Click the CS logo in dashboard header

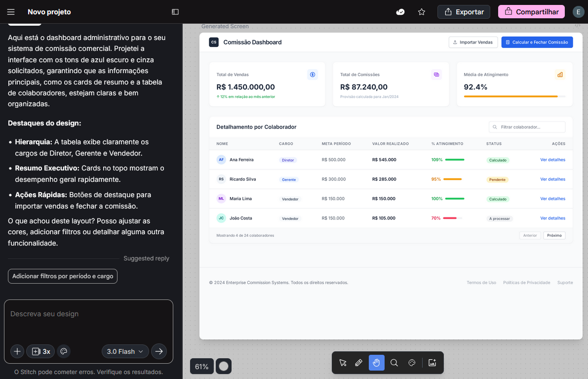click(x=214, y=42)
